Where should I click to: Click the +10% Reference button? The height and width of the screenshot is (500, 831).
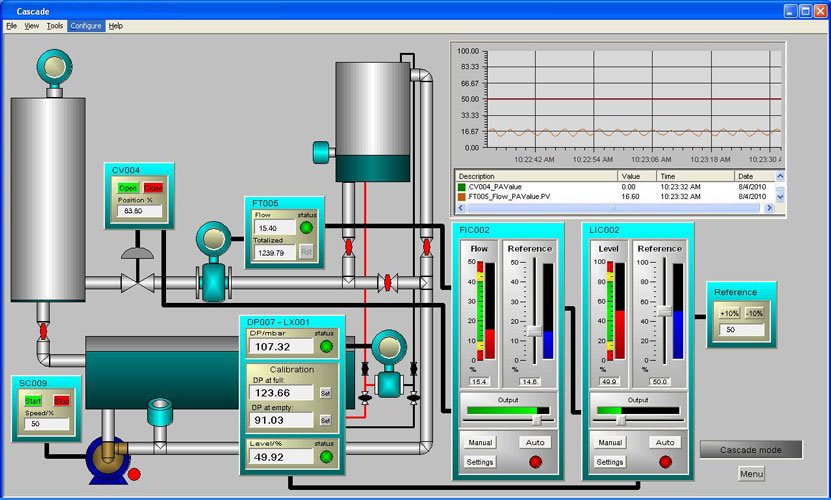tap(729, 313)
